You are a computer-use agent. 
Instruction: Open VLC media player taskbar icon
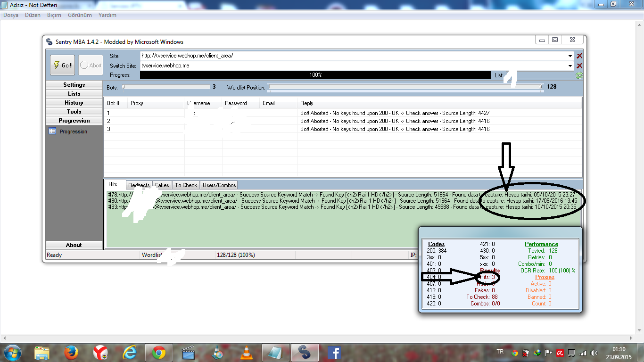(x=246, y=353)
